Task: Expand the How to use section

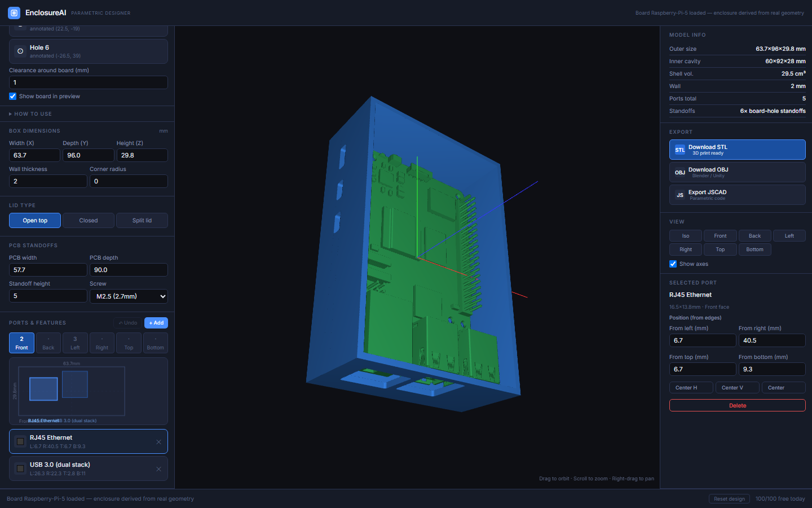Action: pos(30,114)
